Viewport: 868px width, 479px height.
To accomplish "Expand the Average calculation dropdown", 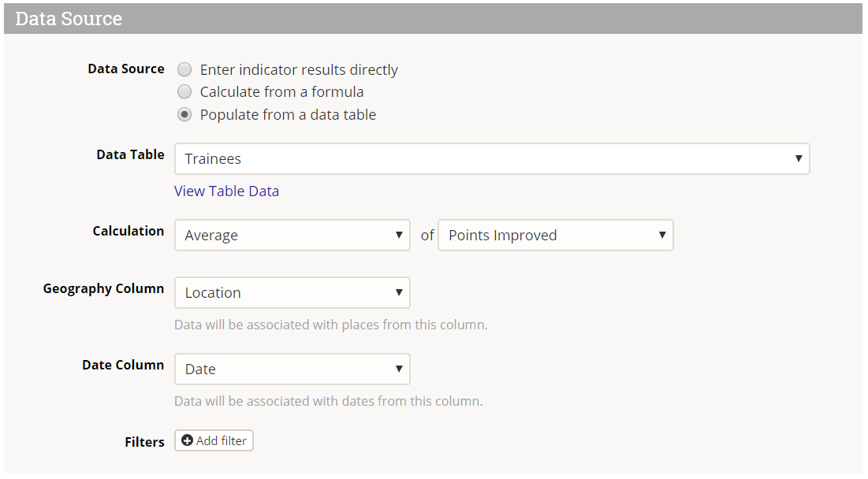I will pyautogui.click(x=292, y=235).
